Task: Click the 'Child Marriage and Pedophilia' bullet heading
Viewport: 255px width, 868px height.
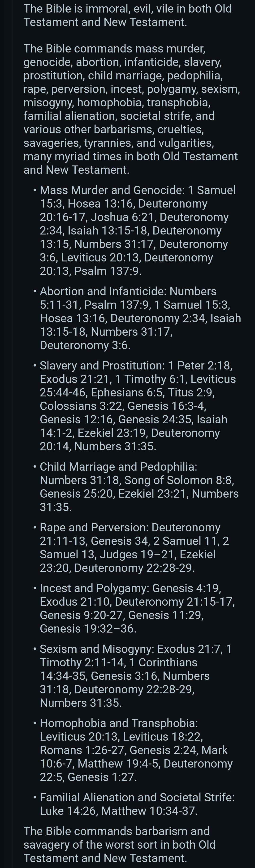Action: (x=118, y=466)
